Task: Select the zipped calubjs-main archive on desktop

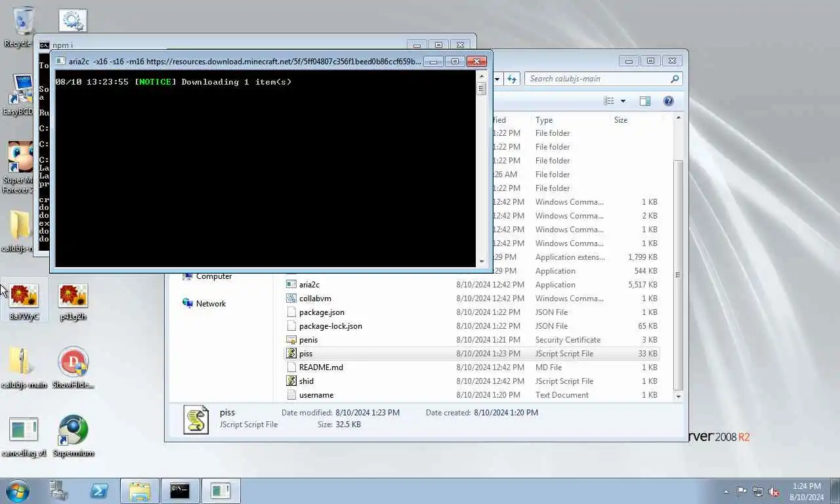Action: pyautogui.click(x=24, y=367)
